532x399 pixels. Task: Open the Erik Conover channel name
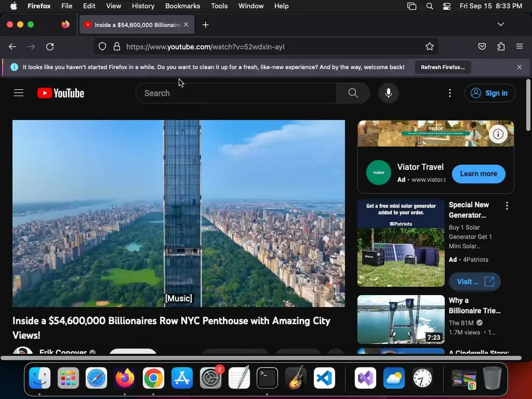tap(63, 352)
